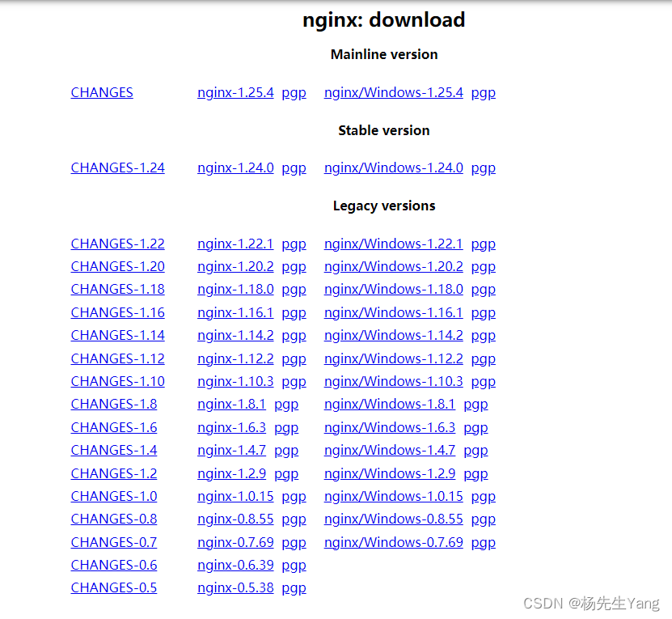Screen dimensions: 672x619
Task: Download nginx/Windows-0.7.69
Action: pos(394,543)
